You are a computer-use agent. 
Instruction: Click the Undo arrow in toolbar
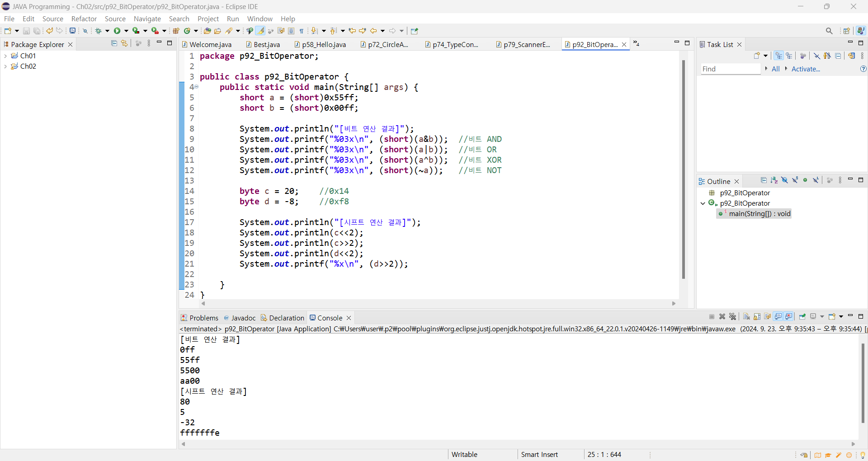coord(49,30)
